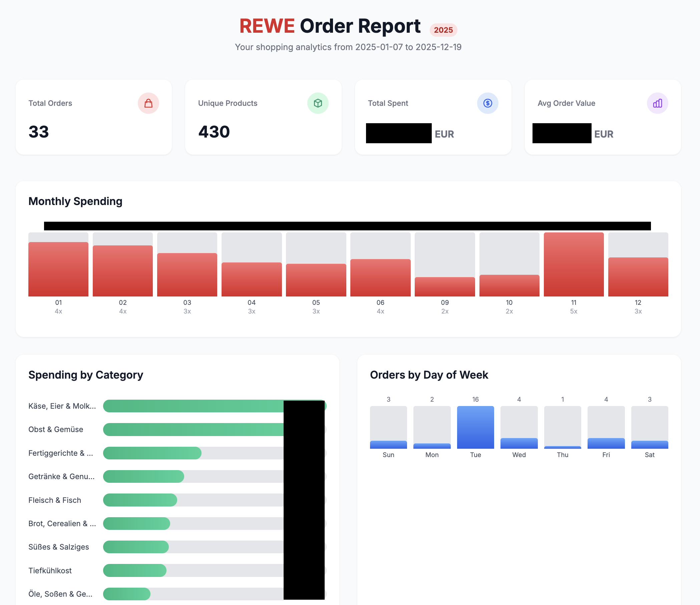Click the Total Orders card value 33

(x=38, y=132)
